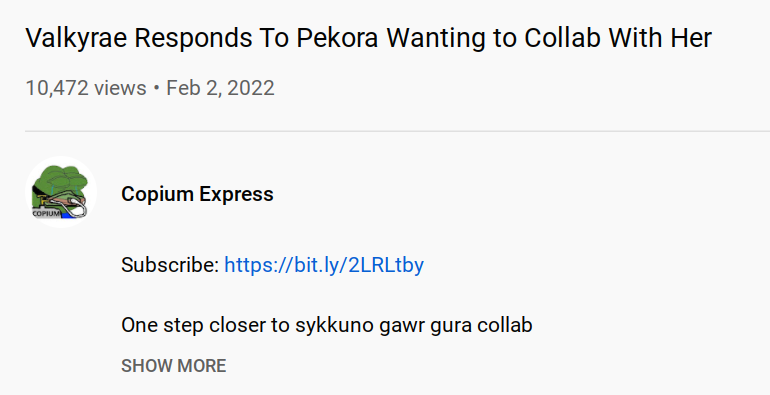Click the video title text
Image resolution: width=770 pixels, height=395 pixels.
368,38
